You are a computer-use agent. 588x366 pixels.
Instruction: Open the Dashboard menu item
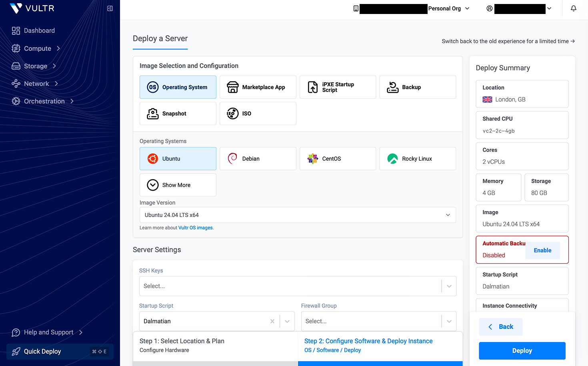pos(39,31)
